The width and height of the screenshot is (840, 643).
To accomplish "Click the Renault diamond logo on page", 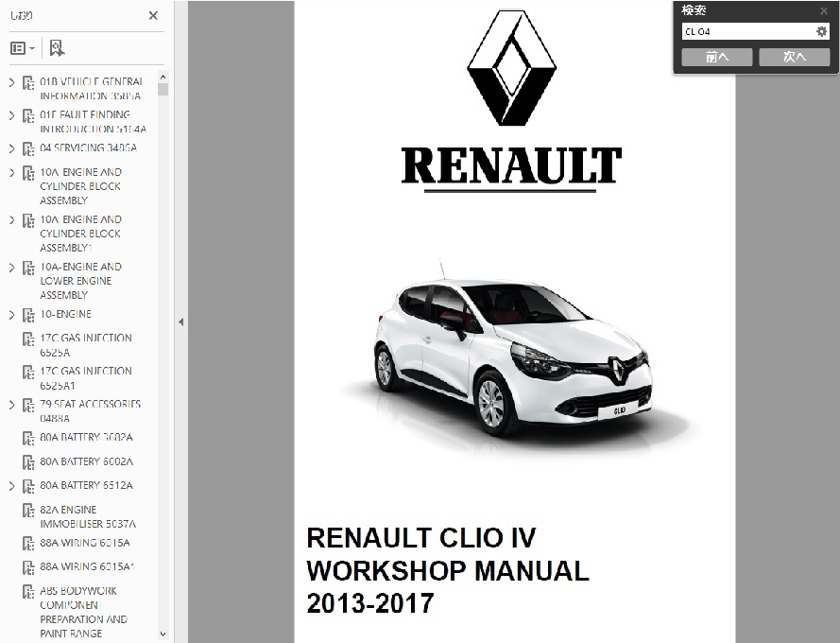I will click(x=511, y=70).
